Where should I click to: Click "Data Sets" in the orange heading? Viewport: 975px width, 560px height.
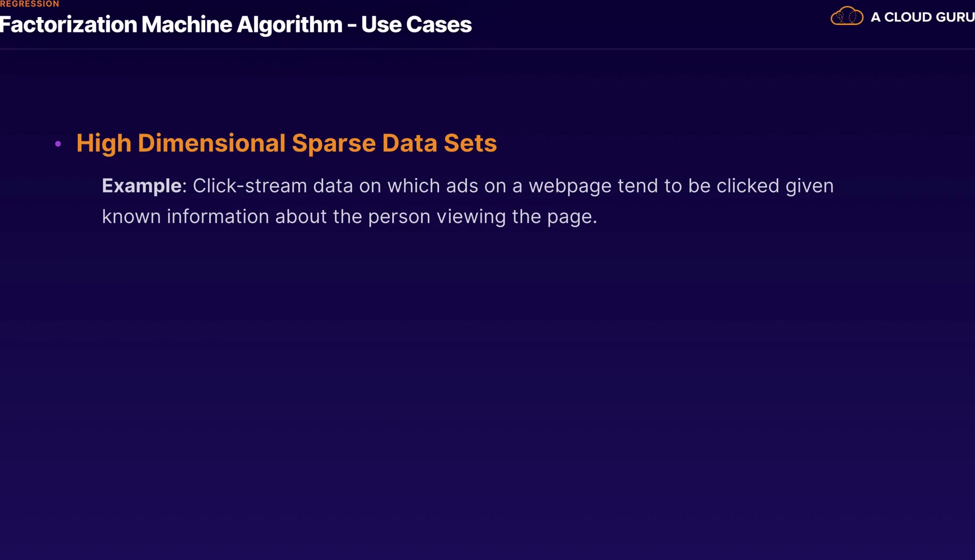(x=439, y=143)
